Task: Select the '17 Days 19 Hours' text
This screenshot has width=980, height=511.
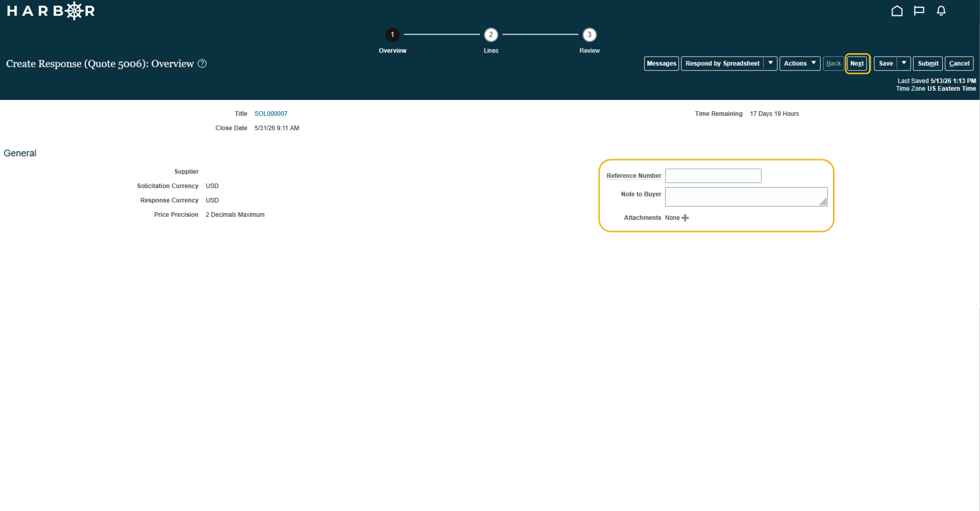Action: coord(774,114)
